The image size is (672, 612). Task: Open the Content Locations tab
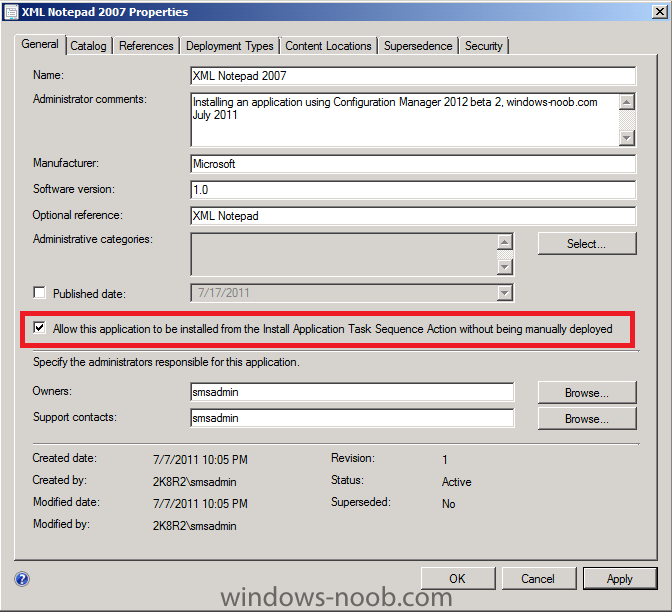coord(328,46)
